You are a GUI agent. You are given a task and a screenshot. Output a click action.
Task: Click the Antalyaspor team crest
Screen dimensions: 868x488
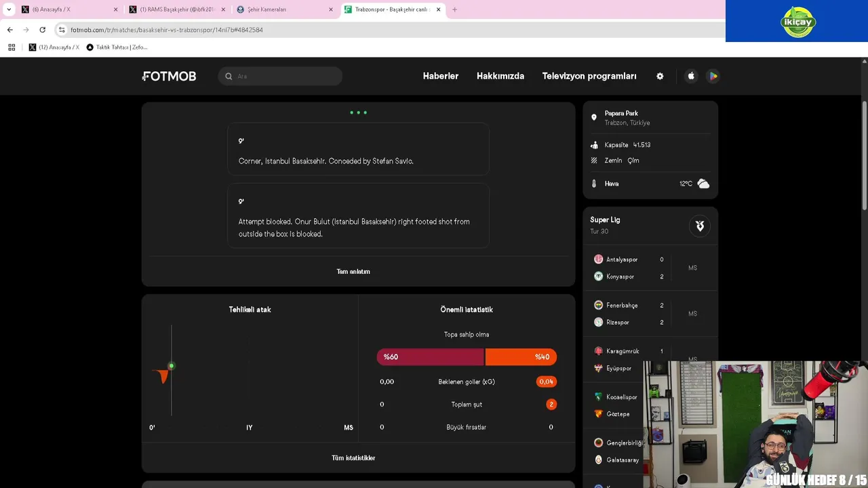[598, 260]
